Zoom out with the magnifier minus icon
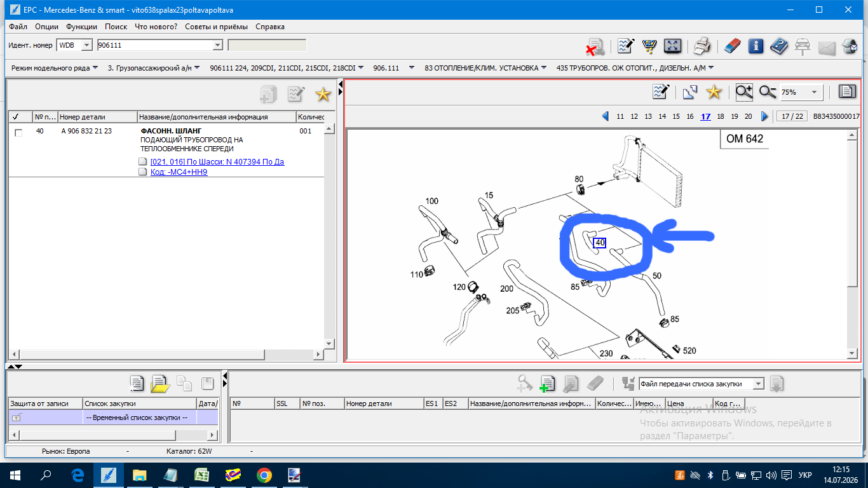868x488 pixels. pos(768,92)
